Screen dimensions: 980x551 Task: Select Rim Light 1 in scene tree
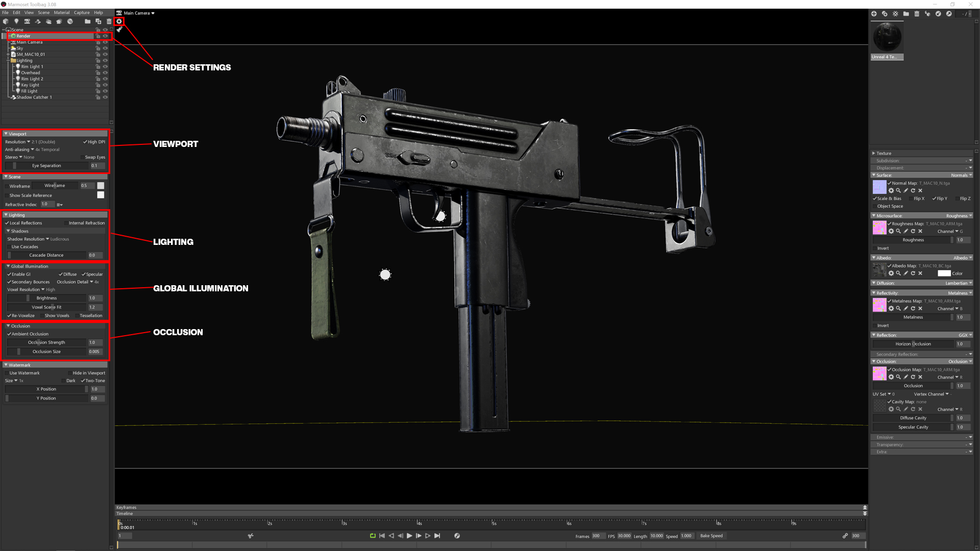pyautogui.click(x=32, y=67)
